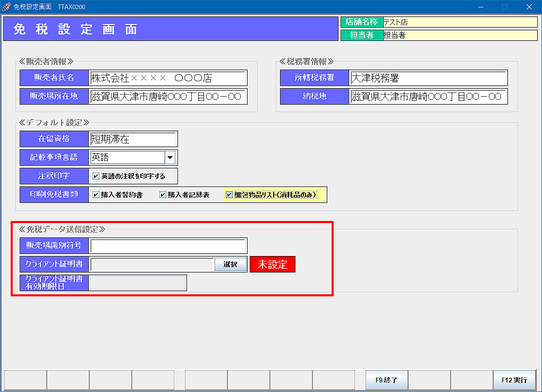This screenshot has height=392, width=542.
Task: Click the app icon in the title bar
Action: point(6,6)
